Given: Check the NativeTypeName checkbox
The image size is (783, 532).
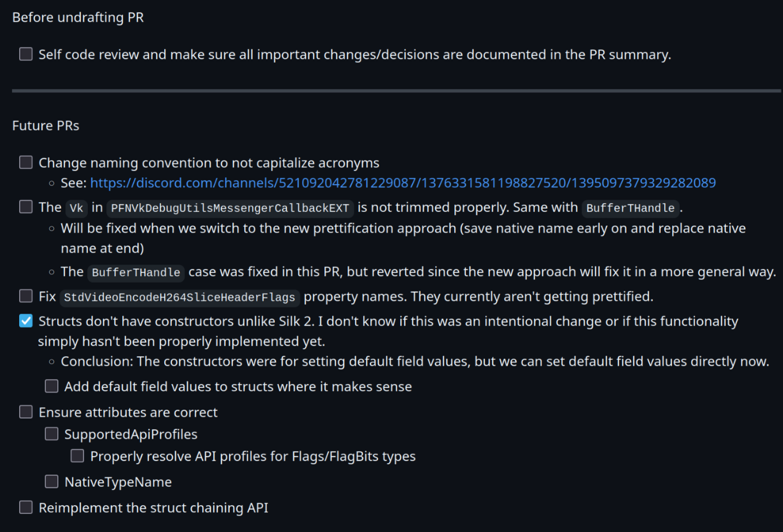Looking at the screenshot, I should tap(51, 481).
